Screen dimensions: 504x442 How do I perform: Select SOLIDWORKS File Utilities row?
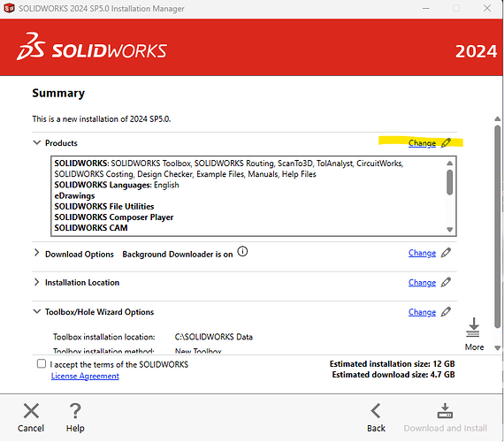coord(104,206)
